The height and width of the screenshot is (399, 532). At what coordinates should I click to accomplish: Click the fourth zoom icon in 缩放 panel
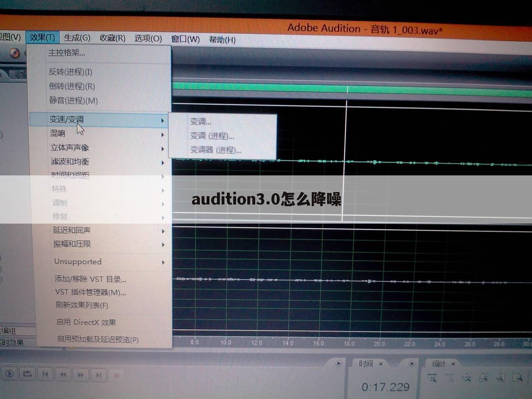click(x=483, y=378)
